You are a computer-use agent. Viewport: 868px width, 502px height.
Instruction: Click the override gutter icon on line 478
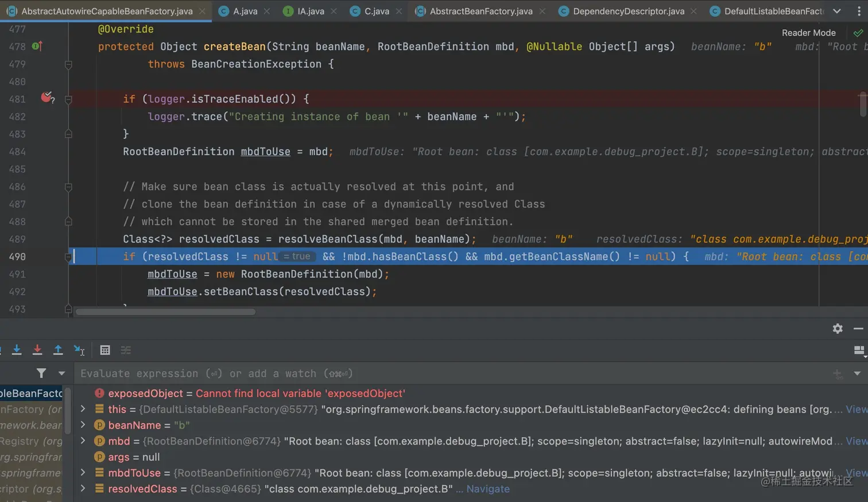point(37,46)
